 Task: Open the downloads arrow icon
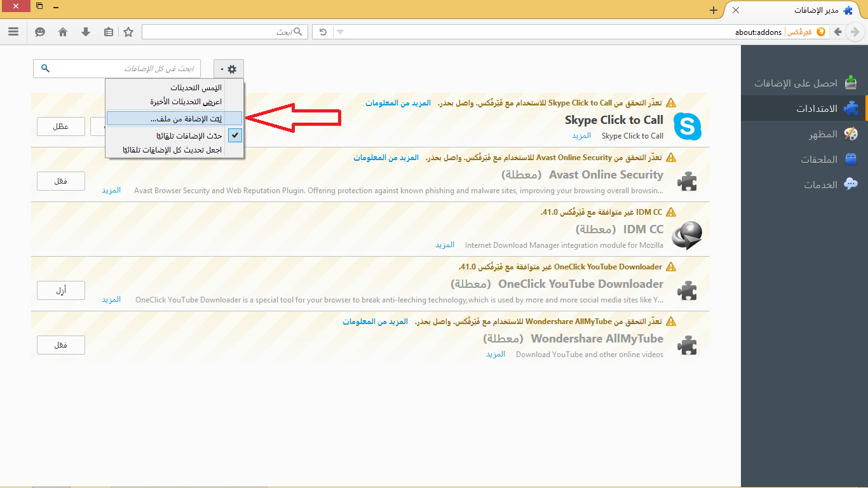(86, 32)
